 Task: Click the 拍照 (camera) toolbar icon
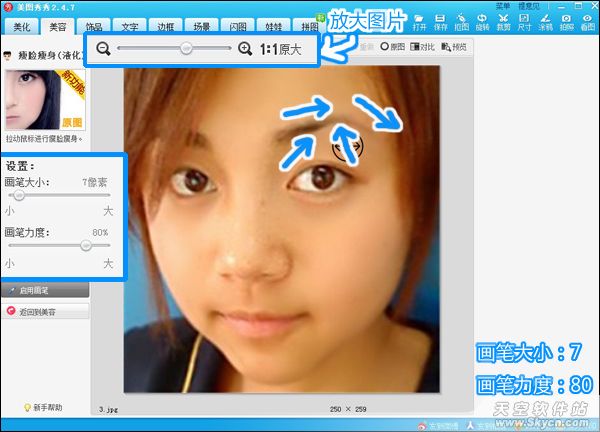pos(566,22)
